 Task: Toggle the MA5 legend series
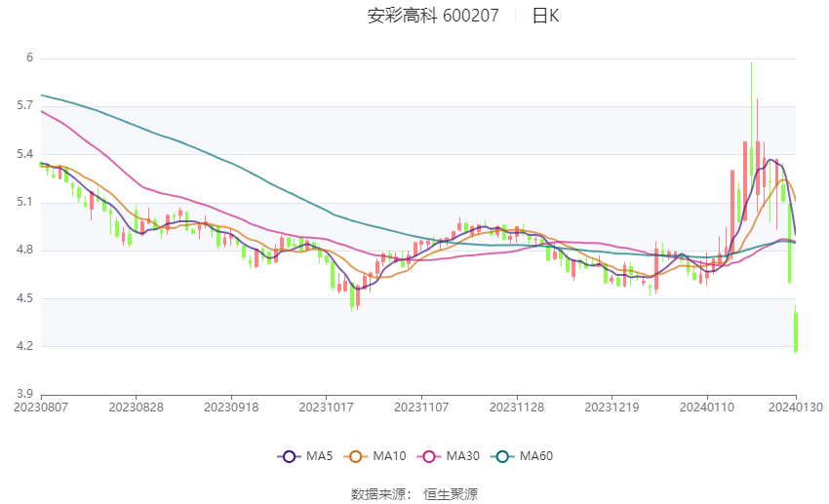click(x=305, y=456)
